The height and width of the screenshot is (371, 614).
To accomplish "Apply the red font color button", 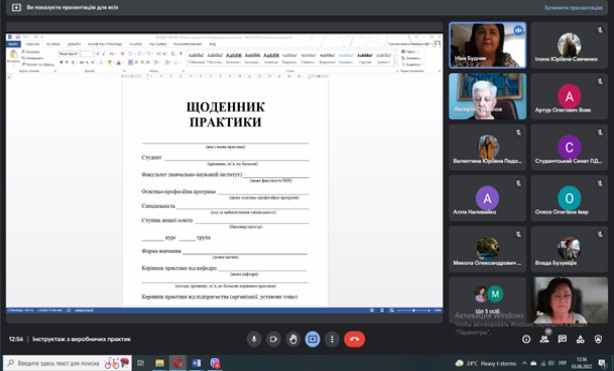I will (x=119, y=63).
